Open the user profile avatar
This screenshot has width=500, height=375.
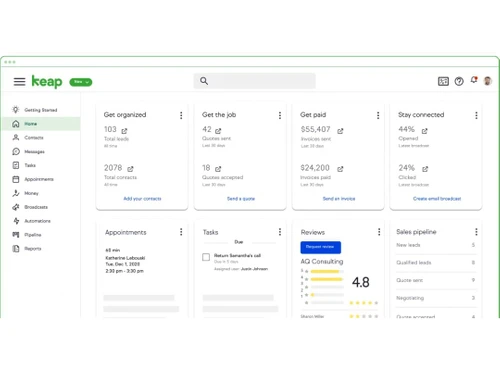click(488, 81)
